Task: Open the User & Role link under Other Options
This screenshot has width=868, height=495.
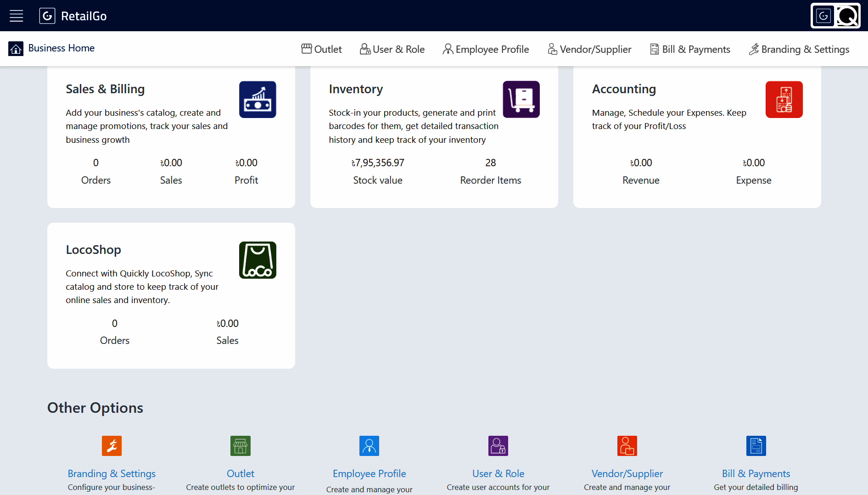Action: [498, 473]
